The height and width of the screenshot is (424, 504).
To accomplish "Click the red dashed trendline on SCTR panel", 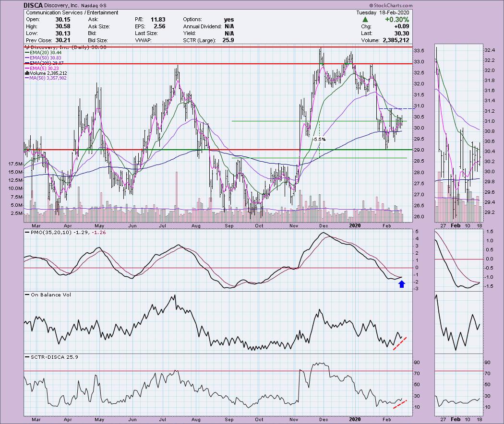I will pyautogui.click(x=400, y=404).
